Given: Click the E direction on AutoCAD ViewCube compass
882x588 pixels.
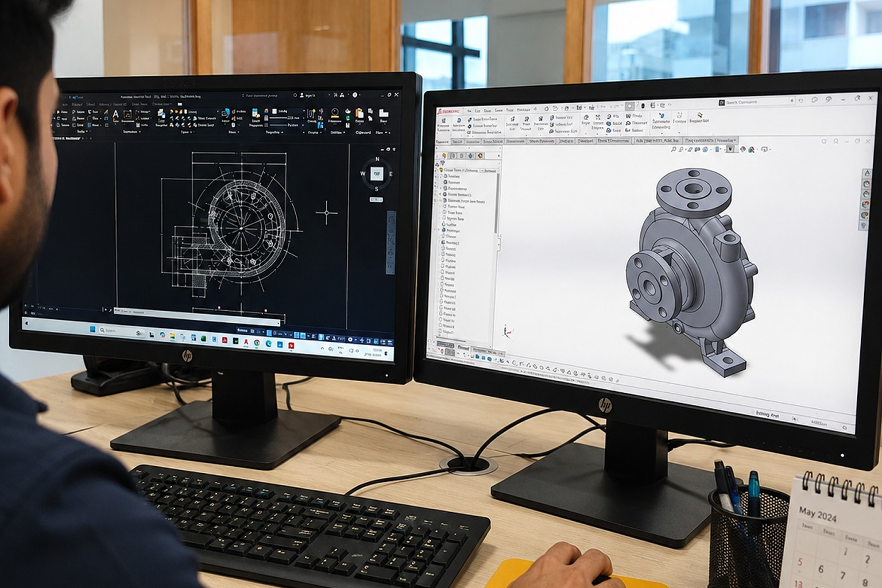Looking at the screenshot, I should point(391,173).
